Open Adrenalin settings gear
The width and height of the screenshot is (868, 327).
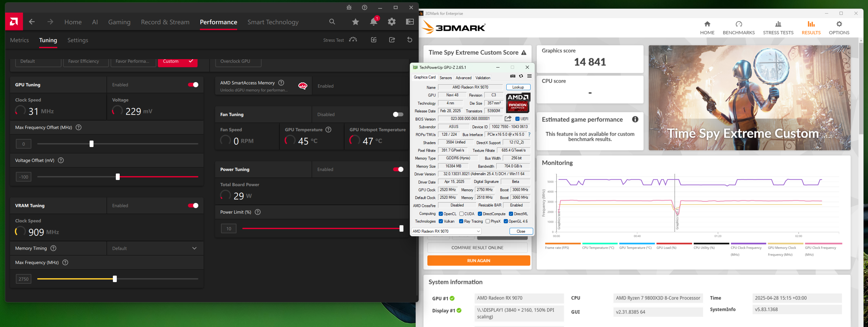tap(391, 22)
